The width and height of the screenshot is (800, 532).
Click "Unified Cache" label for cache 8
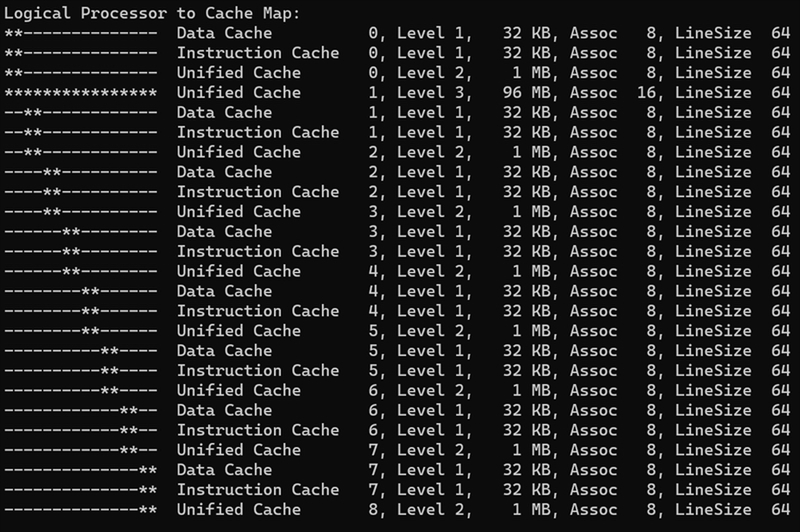(x=238, y=509)
